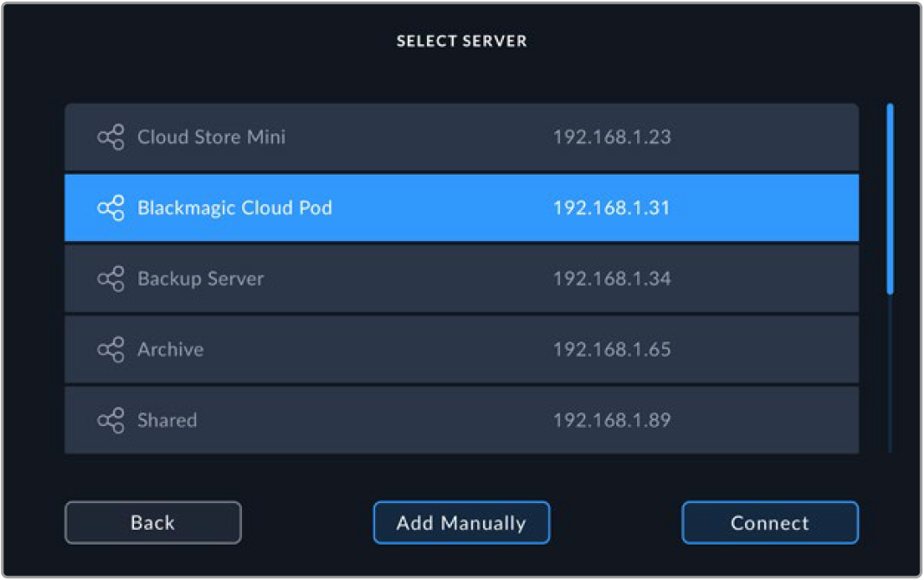Click the share icon beside Cloud Store Mini
Viewport: 924px width, 580px height.
[111, 137]
